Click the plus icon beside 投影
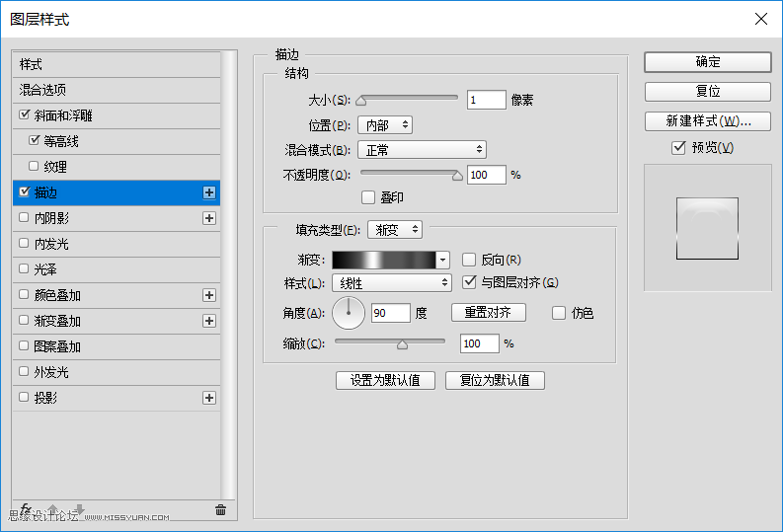 pyautogui.click(x=208, y=398)
